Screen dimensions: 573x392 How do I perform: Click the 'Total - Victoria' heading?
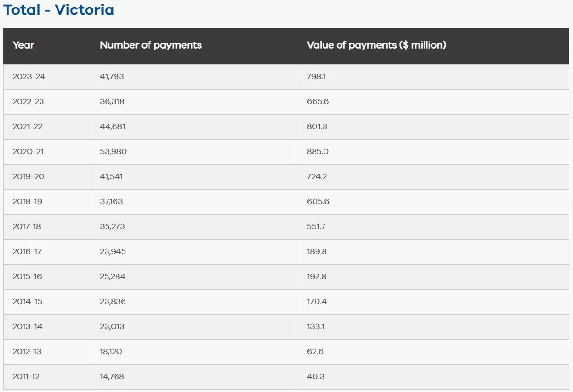pos(59,10)
